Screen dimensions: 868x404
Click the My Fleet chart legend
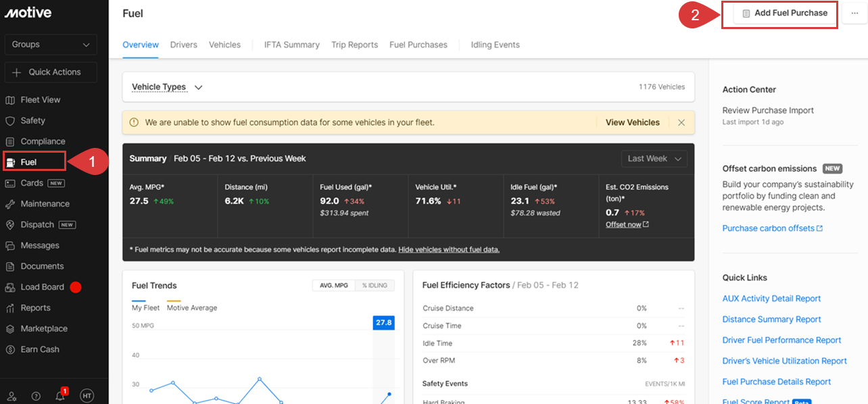pyautogui.click(x=145, y=307)
